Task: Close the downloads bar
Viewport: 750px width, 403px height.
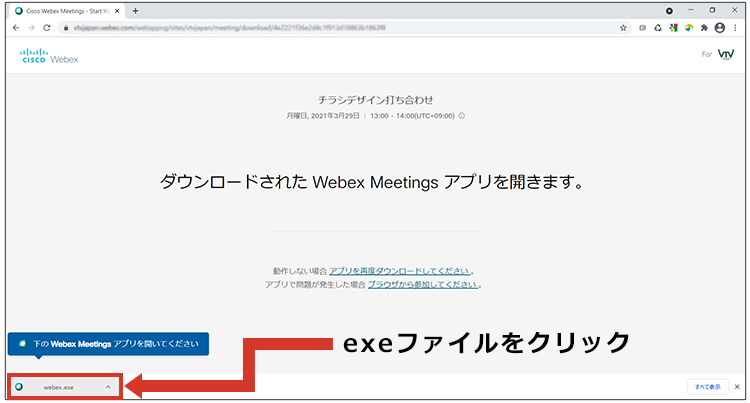Action: (x=737, y=387)
